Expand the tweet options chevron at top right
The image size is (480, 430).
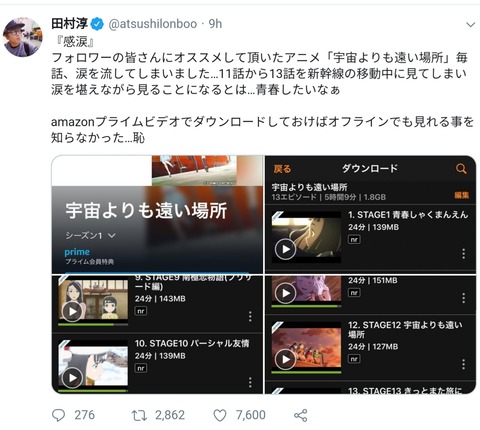coord(470,25)
